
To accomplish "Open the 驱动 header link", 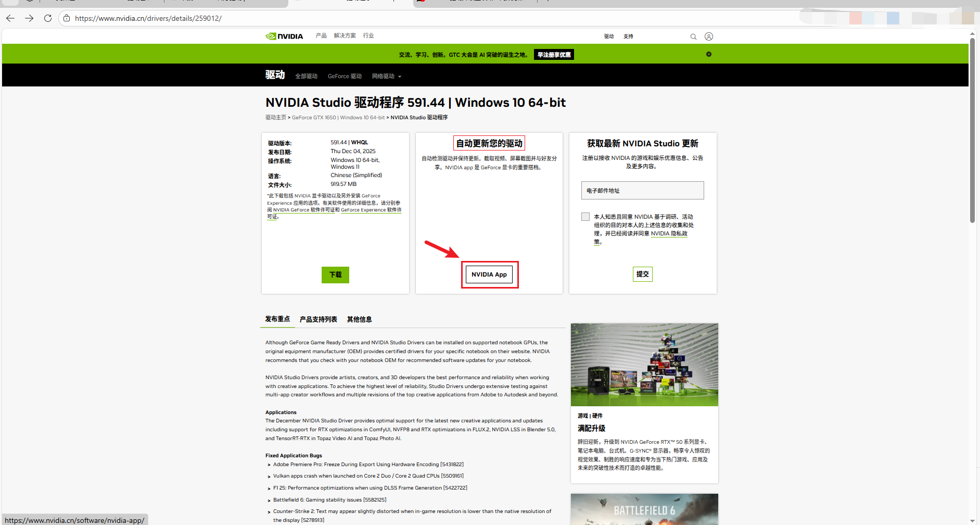I will (x=609, y=36).
